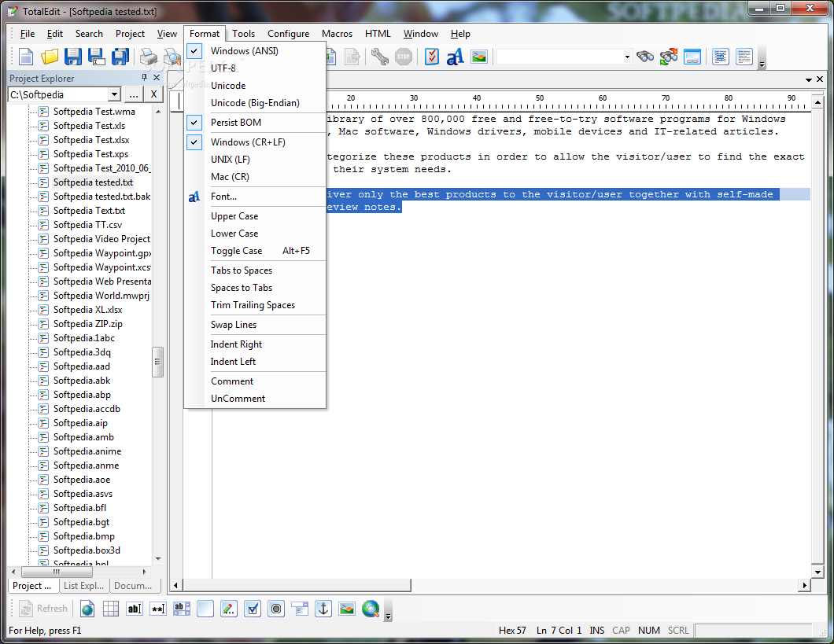Switch to the List Expl... tab
The height and width of the screenshot is (644, 834).
tap(83, 586)
